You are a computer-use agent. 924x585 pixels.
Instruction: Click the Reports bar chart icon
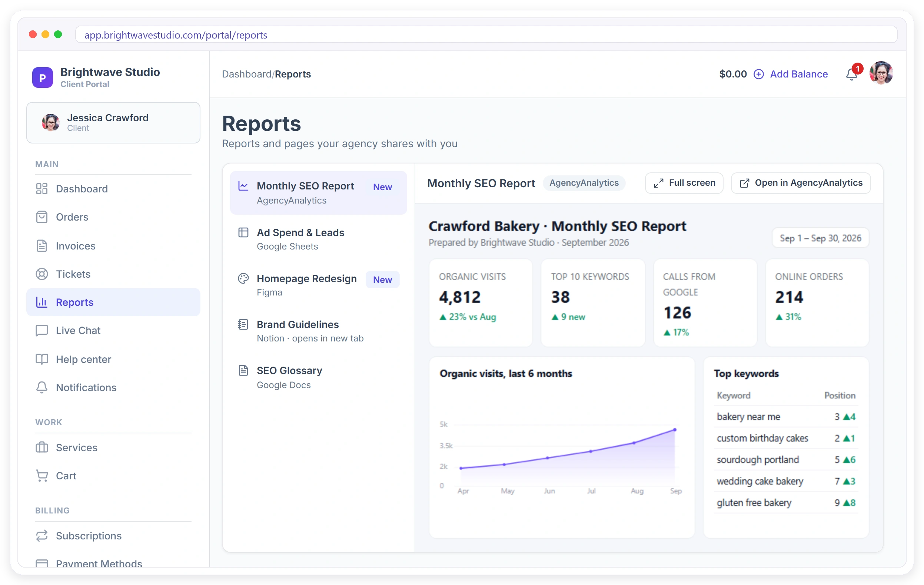tap(42, 303)
